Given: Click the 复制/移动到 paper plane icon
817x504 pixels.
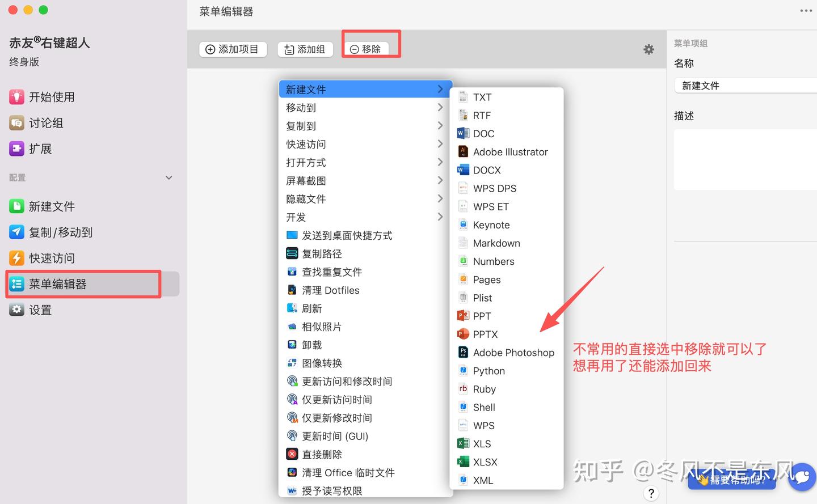Looking at the screenshot, I should pos(16,232).
